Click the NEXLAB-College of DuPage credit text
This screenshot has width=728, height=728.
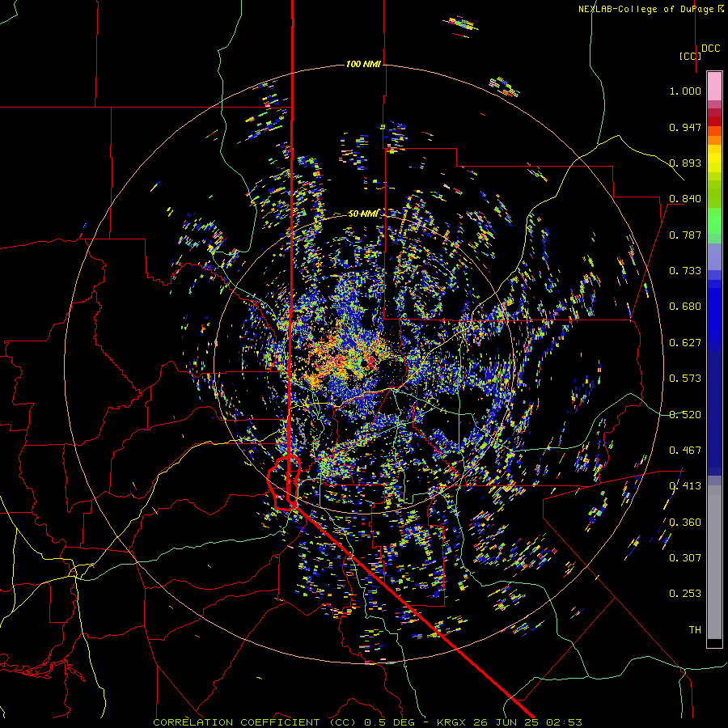645,9
